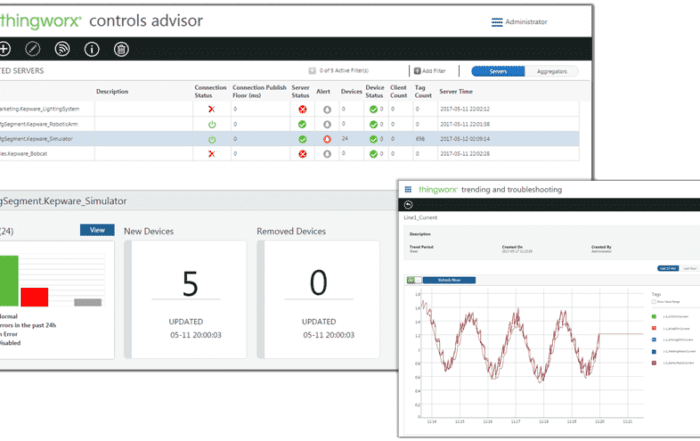The width and height of the screenshot is (700, 441).
Task: Click back arrow icon in trending window
Action: tap(408, 204)
